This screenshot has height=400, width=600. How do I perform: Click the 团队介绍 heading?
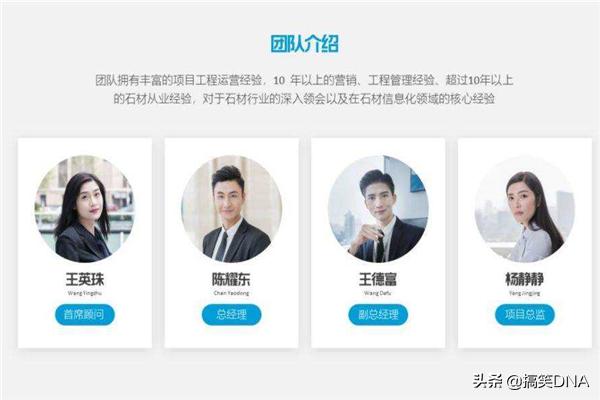305,44
